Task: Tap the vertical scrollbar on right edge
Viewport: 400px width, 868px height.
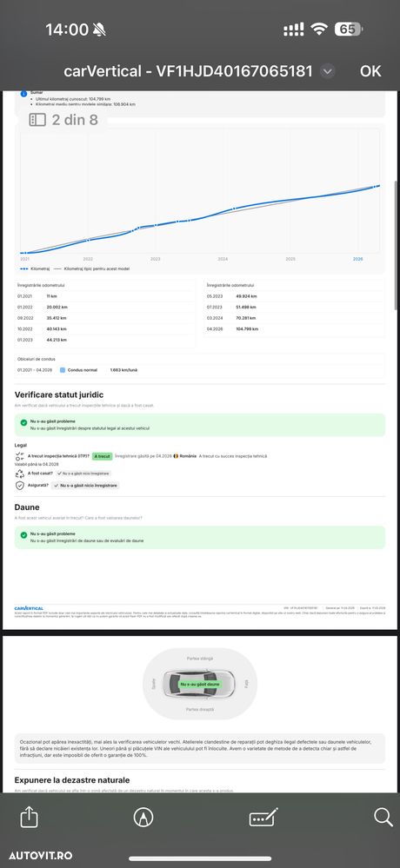Action: click(x=396, y=243)
